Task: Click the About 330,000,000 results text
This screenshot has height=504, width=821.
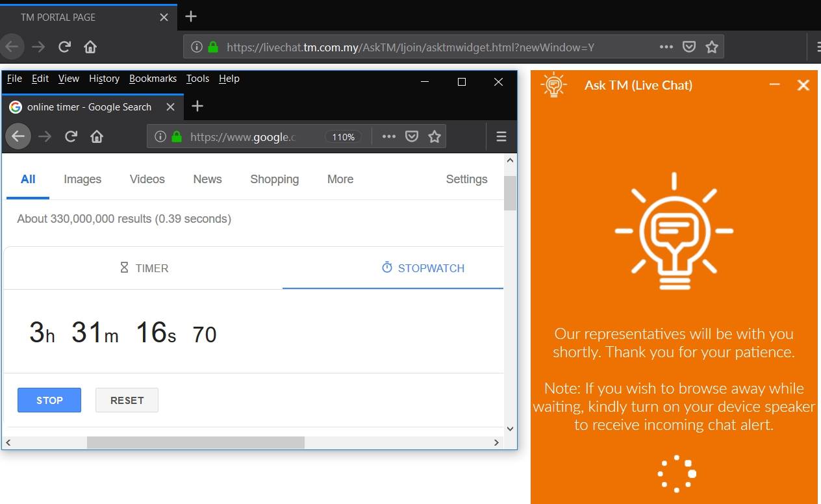Action: click(x=124, y=219)
